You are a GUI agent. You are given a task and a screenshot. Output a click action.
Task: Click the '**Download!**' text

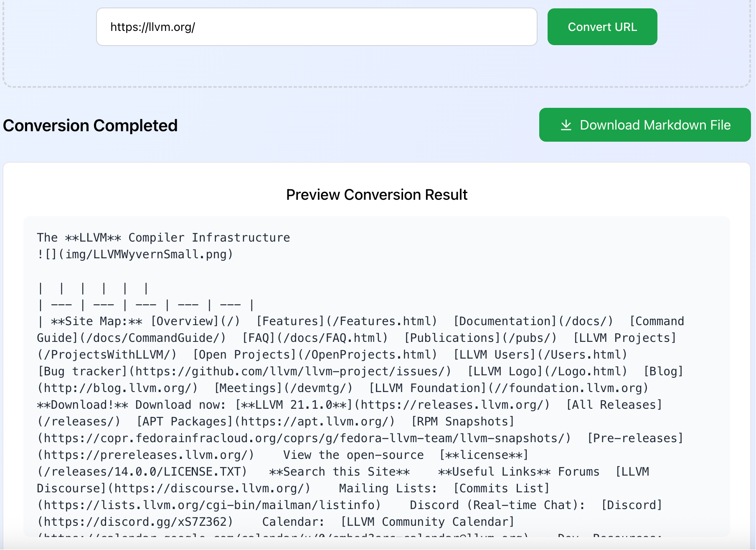click(83, 405)
